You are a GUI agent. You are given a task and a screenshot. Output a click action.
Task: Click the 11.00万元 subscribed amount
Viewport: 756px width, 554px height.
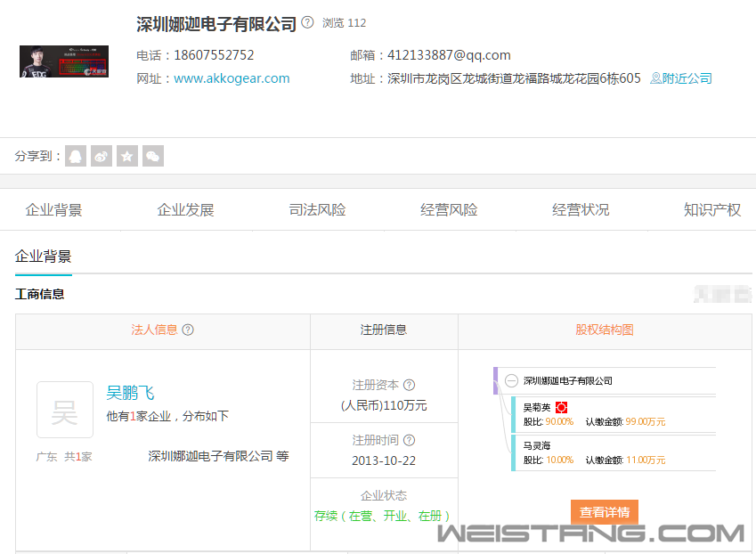point(646,460)
